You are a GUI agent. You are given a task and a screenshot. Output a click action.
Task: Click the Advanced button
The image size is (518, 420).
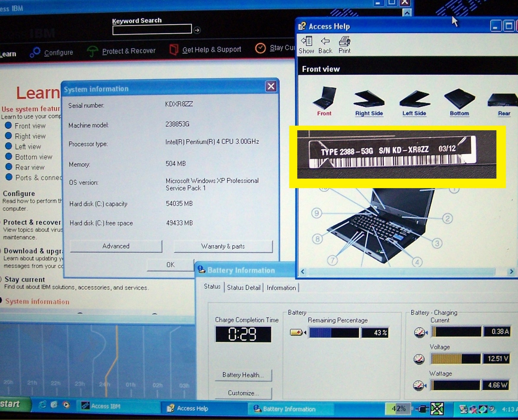tap(116, 246)
